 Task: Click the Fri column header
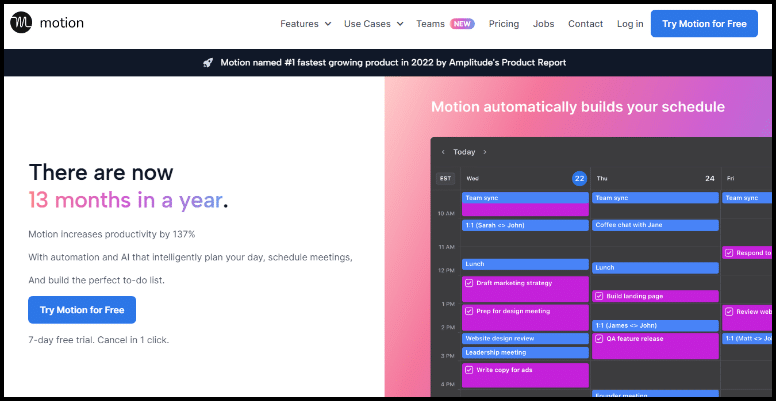[730, 178]
